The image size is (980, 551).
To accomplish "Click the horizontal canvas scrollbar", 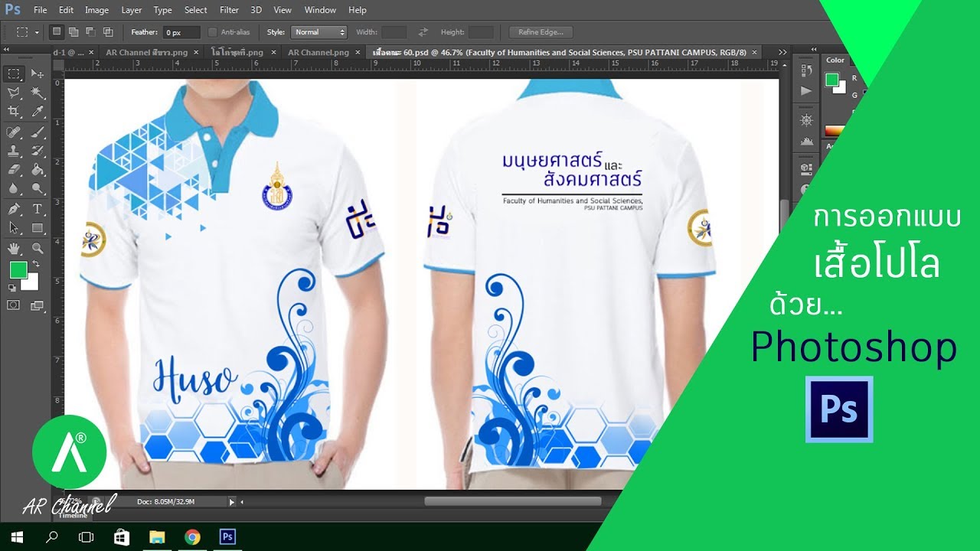I will tap(512, 502).
